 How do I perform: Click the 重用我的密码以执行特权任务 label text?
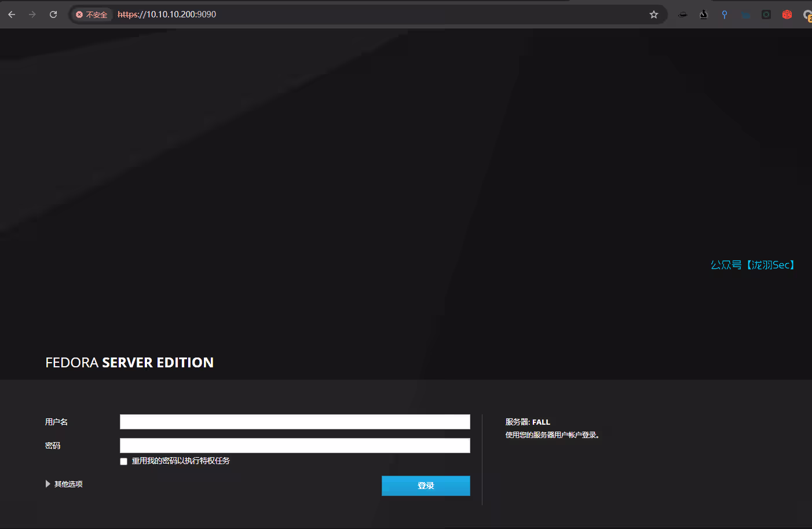point(181,461)
